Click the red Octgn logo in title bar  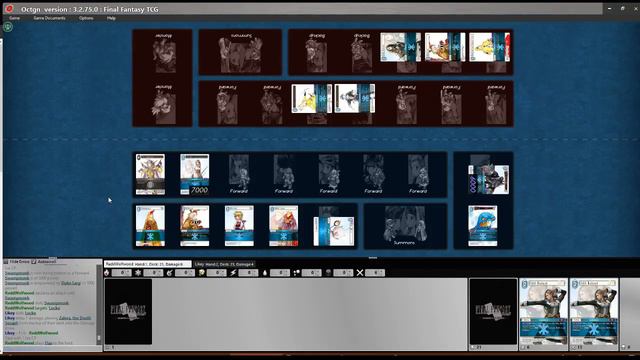9,9
